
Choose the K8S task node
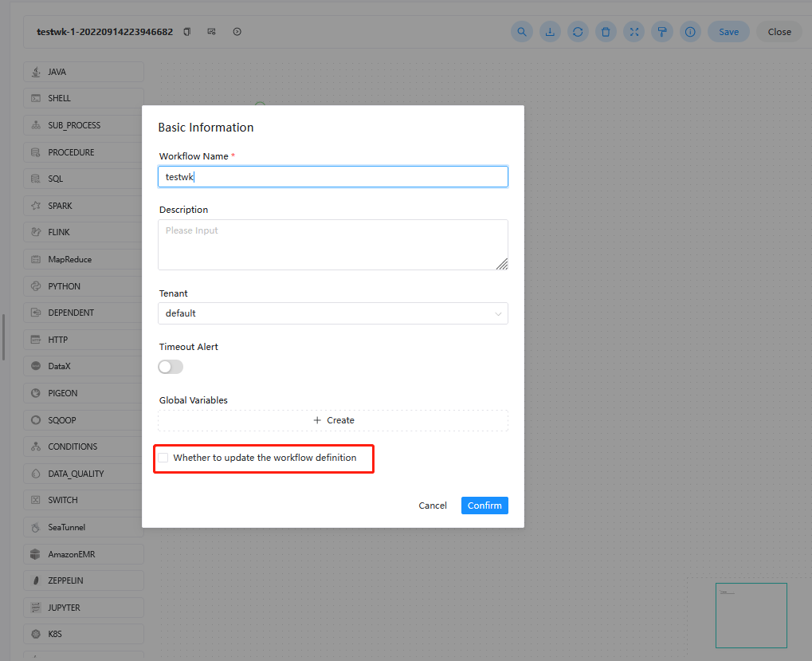(84, 634)
